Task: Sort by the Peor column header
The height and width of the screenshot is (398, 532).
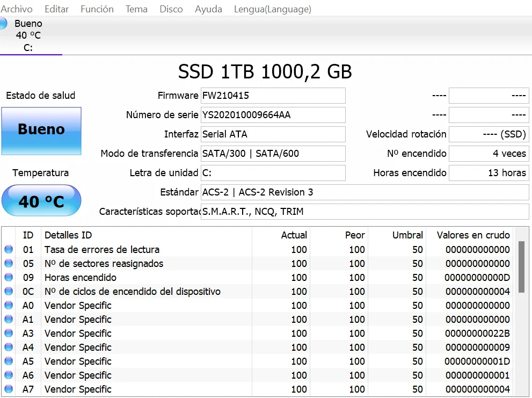Action: tap(339, 235)
